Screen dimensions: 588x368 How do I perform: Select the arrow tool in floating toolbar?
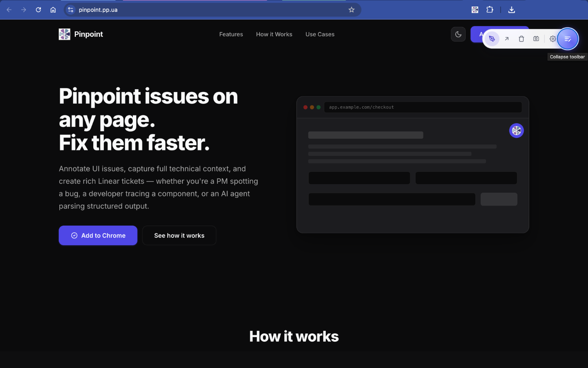click(x=507, y=39)
